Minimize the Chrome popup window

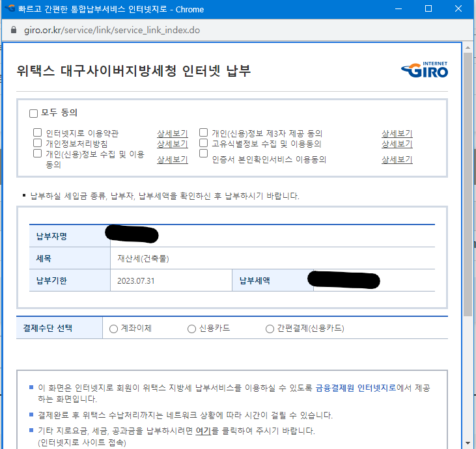pos(399,9)
